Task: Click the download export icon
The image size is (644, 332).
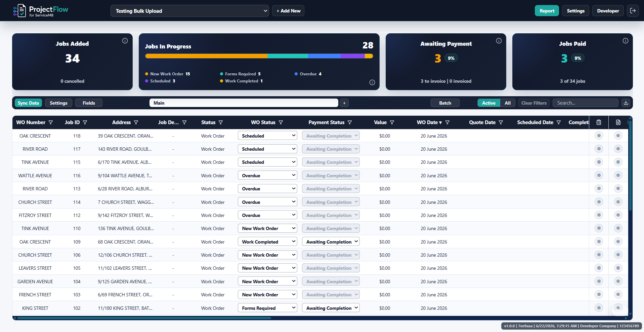Action: [626, 103]
